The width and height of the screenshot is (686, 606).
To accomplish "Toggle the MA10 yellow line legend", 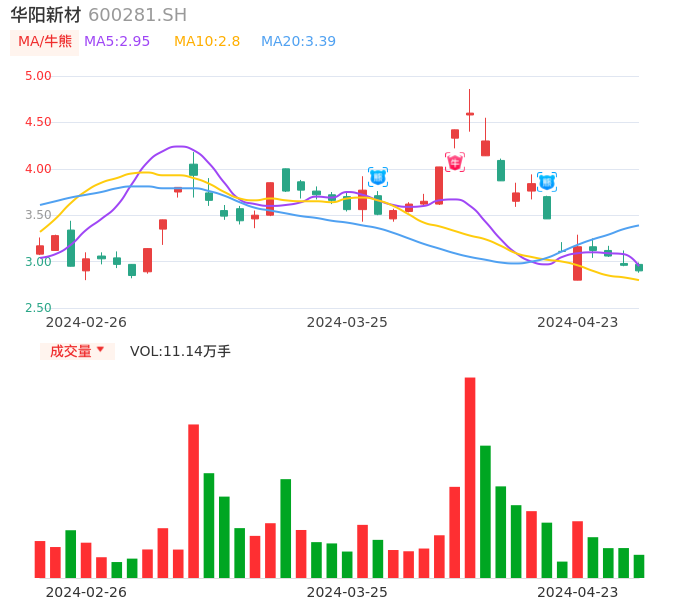I will [x=207, y=42].
